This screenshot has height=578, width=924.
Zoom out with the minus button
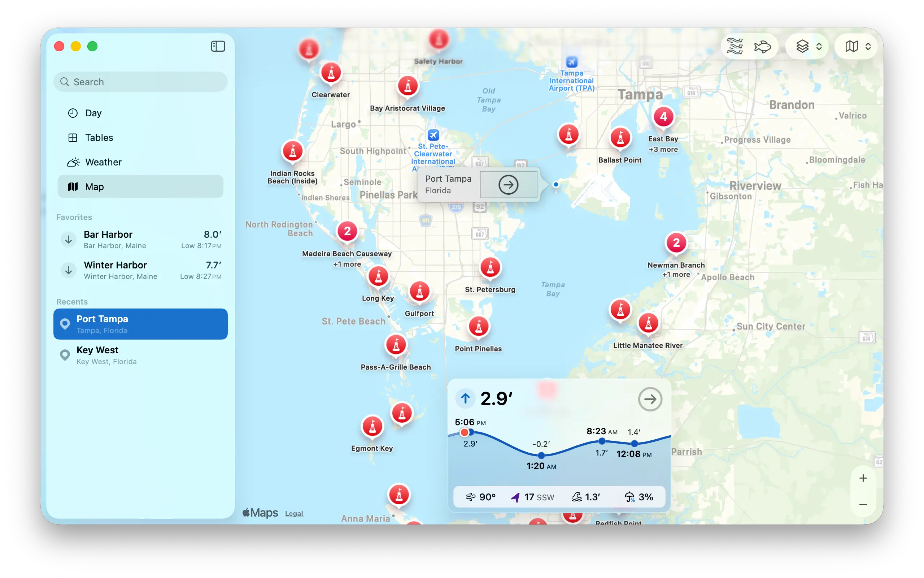tap(863, 505)
